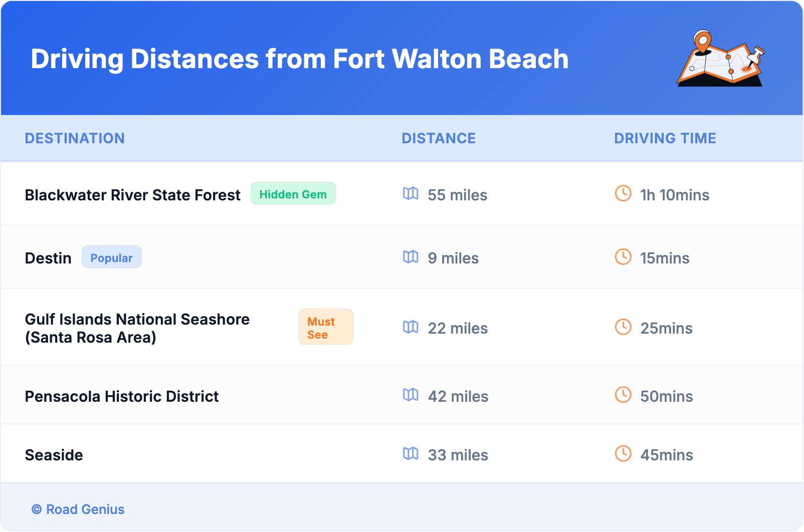Click the map icon beside 22 miles
Screen dimensions: 804x532
pyautogui.click(x=411, y=327)
